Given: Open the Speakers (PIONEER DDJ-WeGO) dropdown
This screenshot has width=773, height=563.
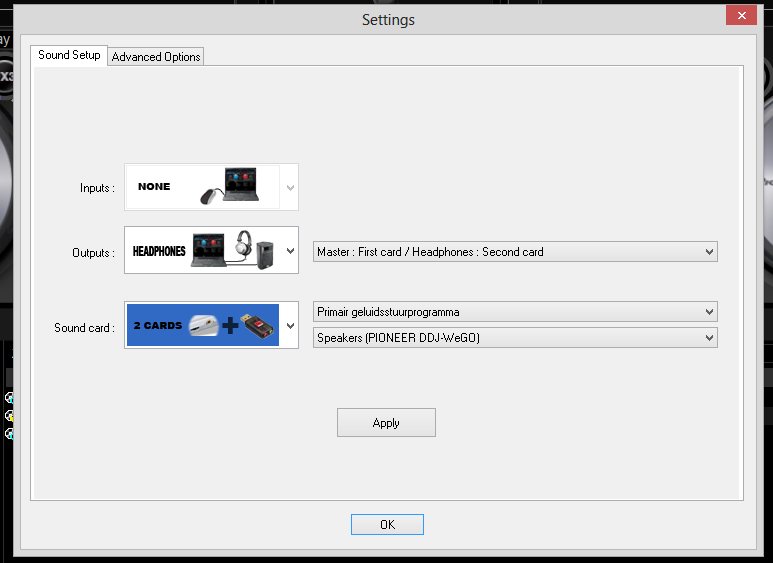Looking at the screenshot, I should coord(515,338).
